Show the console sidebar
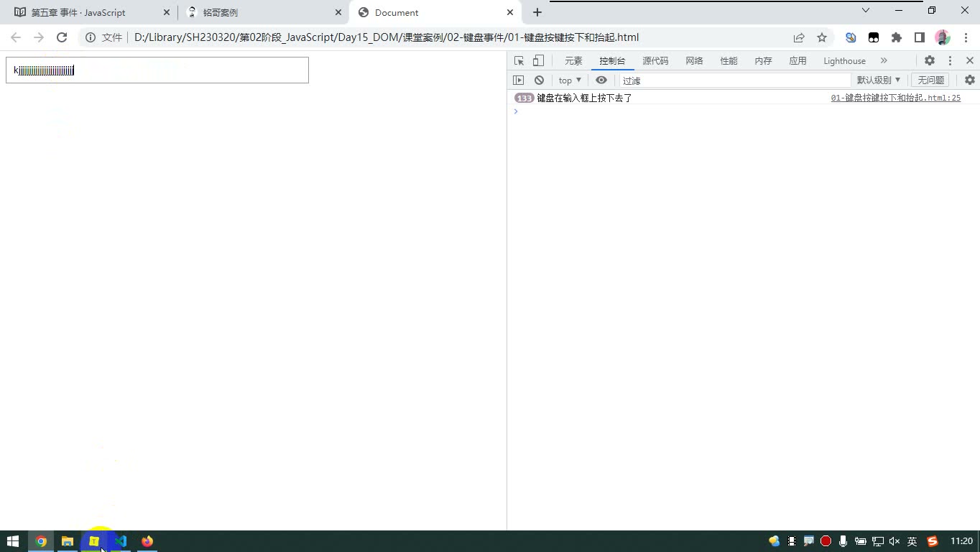The image size is (980, 552). point(519,80)
